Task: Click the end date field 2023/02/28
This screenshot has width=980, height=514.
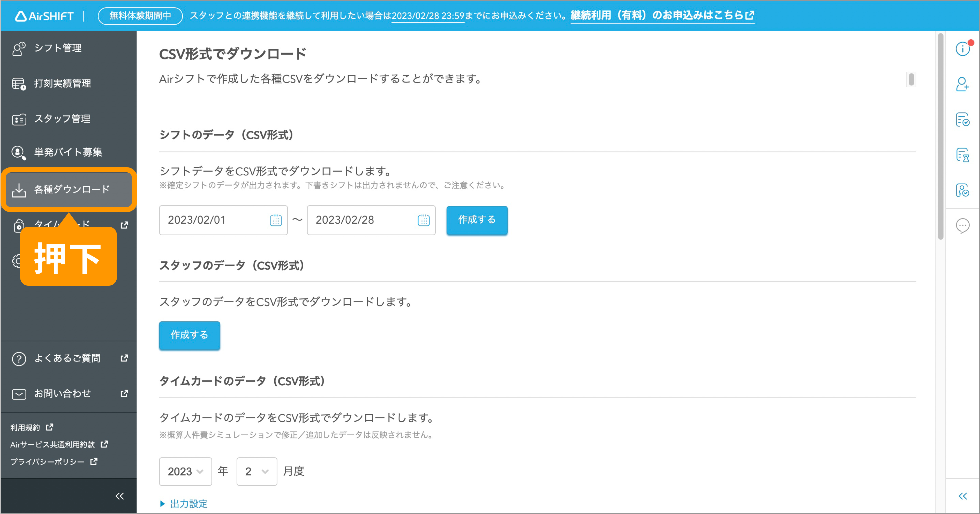Action: pyautogui.click(x=371, y=220)
